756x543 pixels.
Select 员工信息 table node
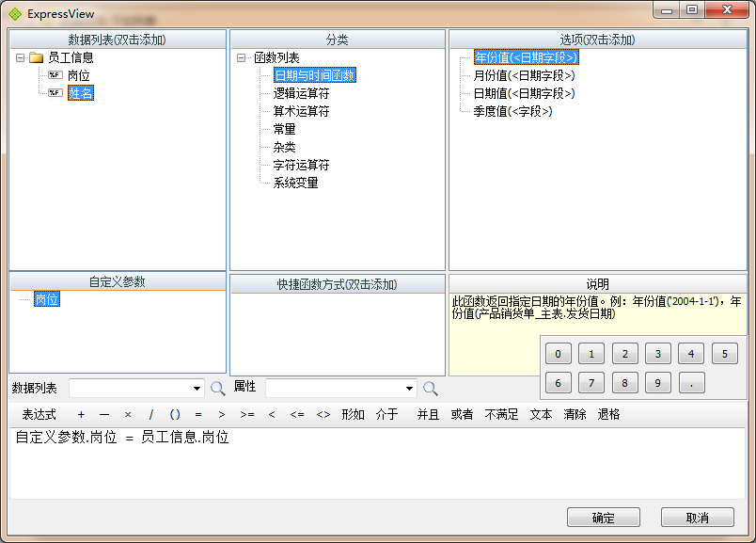pos(71,58)
